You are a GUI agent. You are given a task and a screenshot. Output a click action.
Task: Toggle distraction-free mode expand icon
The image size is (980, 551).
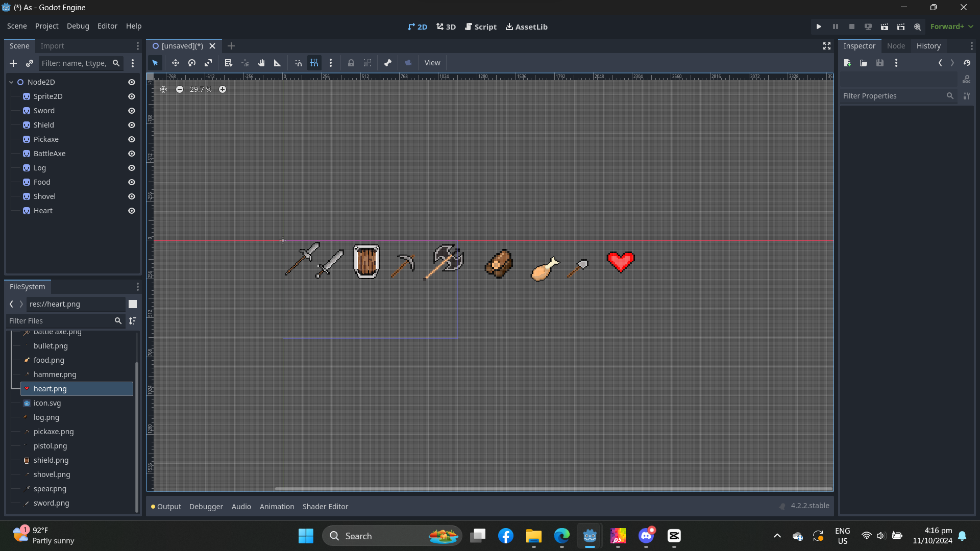click(827, 46)
